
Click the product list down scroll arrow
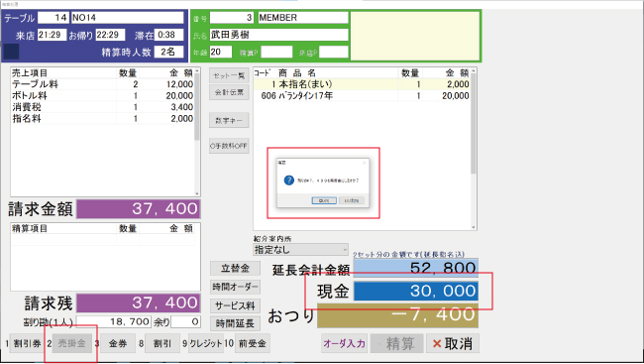474,227
